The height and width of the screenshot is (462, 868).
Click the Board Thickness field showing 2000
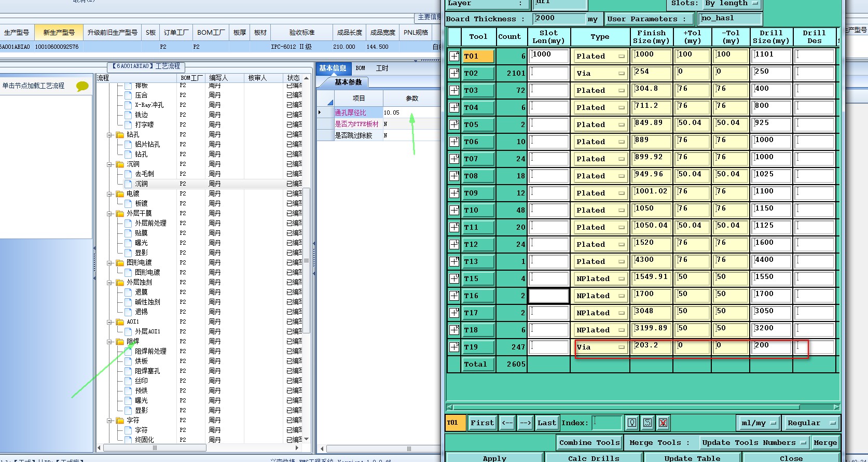point(559,19)
